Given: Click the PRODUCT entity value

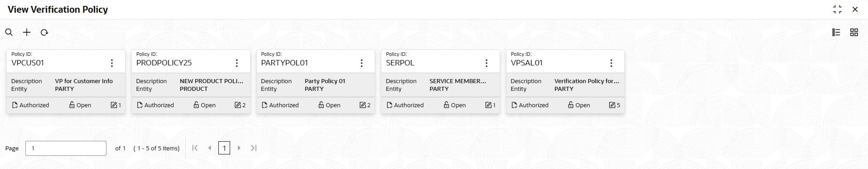Looking at the screenshot, I should [x=193, y=89].
